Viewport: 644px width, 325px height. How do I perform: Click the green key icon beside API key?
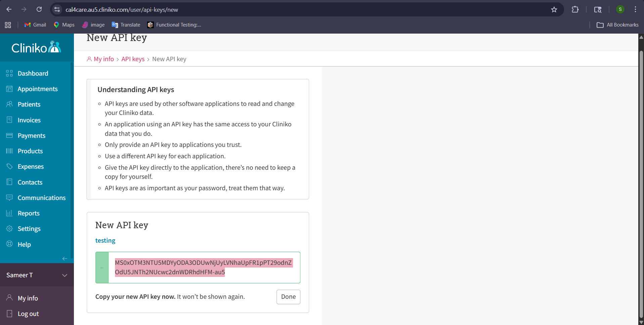click(x=102, y=268)
